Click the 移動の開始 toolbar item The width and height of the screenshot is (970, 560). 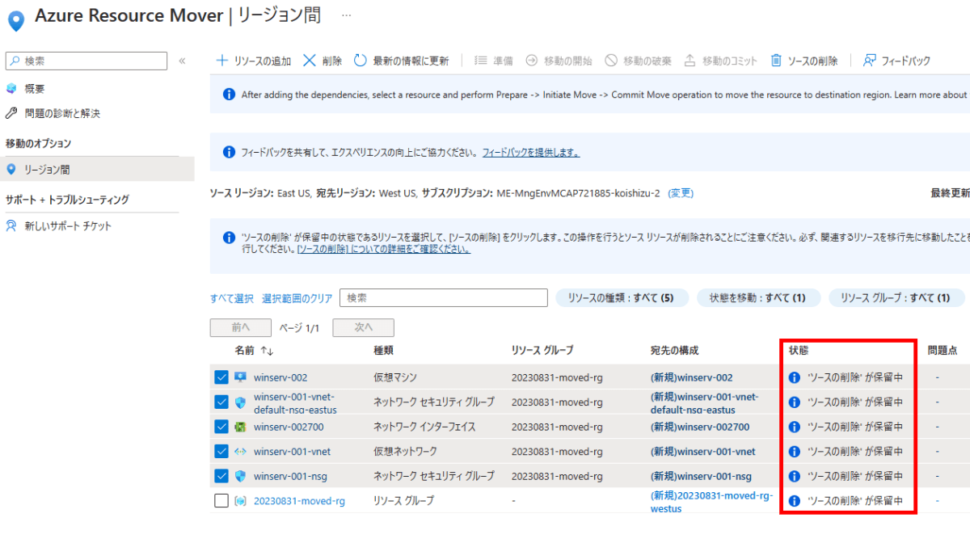pos(559,61)
